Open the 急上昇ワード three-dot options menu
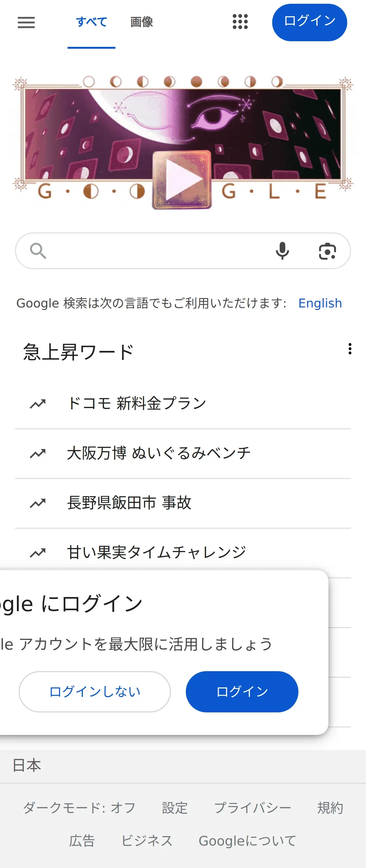Viewport: 366px width, 868px height. pyautogui.click(x=350, y=349)
